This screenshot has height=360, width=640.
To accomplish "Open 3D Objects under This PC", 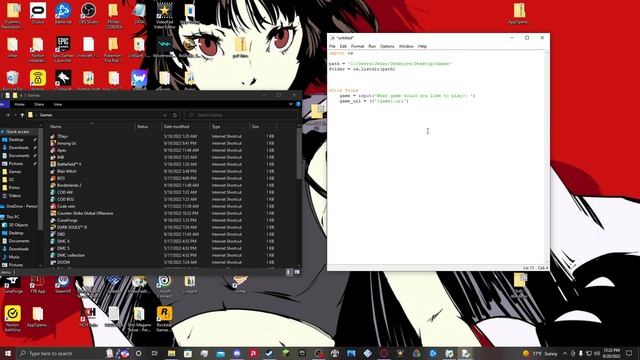I will (18, 225).
